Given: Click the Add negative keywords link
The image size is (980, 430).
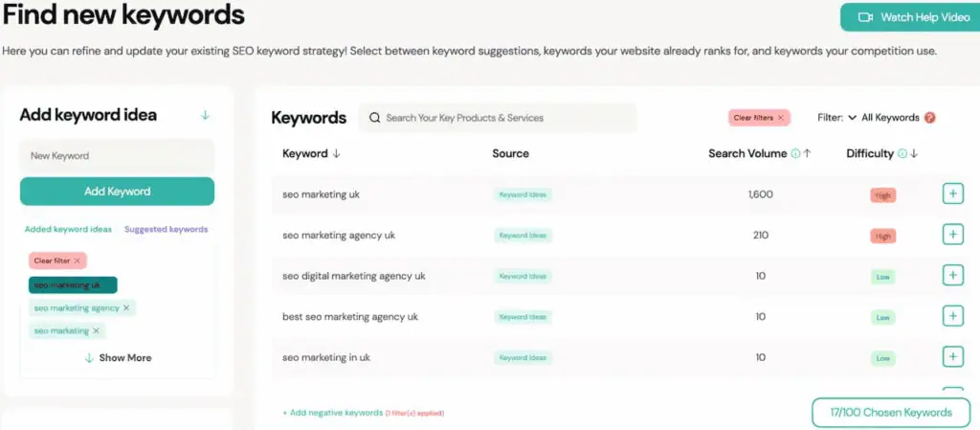Looking at the screenshot, I should pos(332,413).
